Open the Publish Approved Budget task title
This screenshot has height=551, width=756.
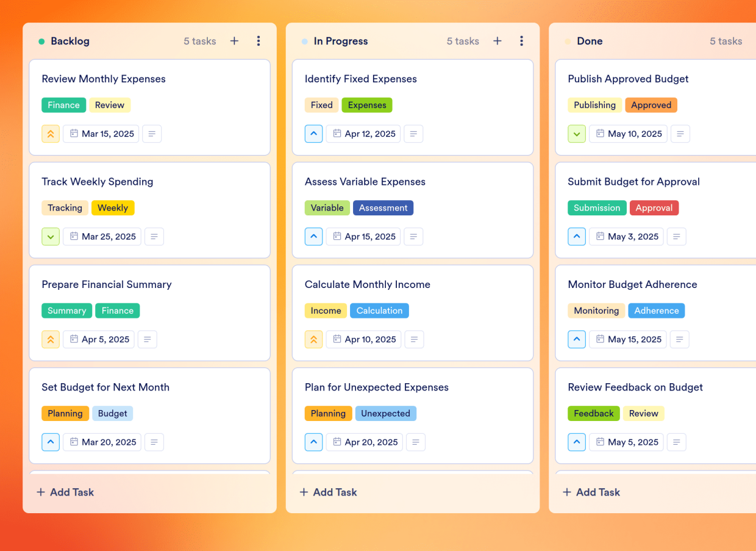click(x=628, y=79)
